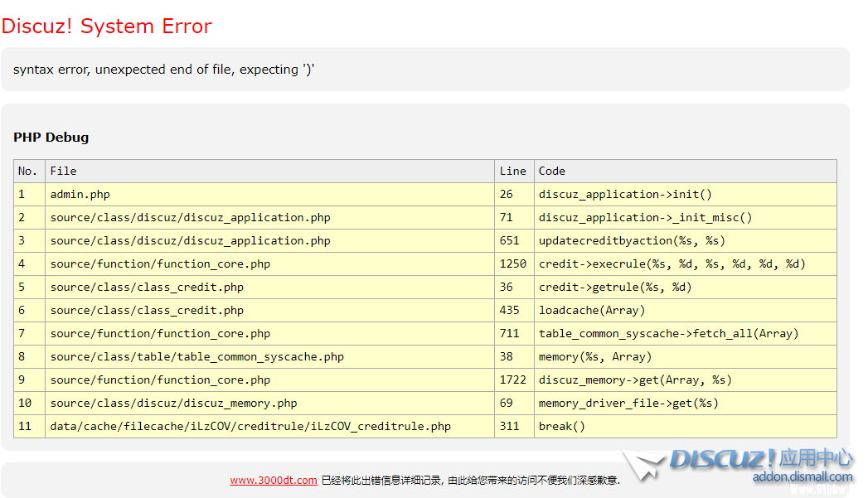Screen dimensions: 868x498
Task: Select the syntax error message text
Action: tap(164, 70)
